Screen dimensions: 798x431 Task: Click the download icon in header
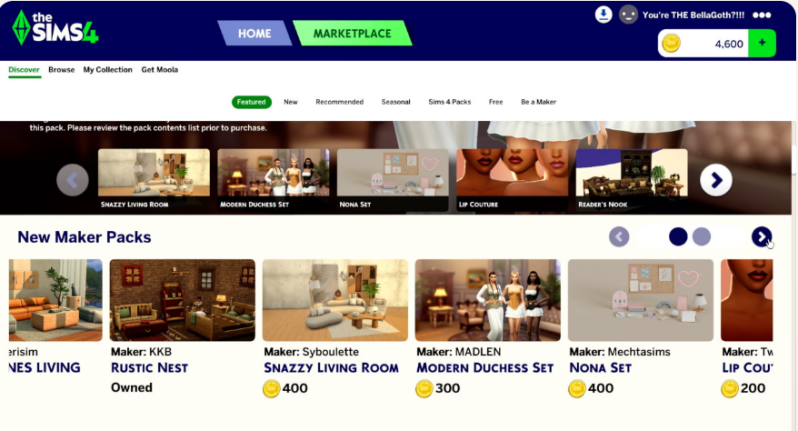(x=603, y=14)
